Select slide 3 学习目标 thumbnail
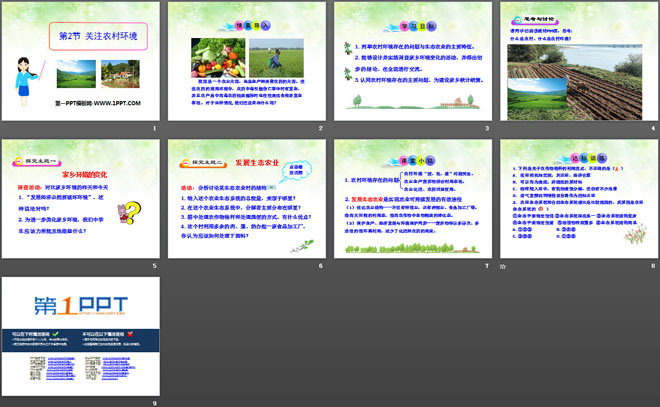660x407 pixels. point(413,61)
